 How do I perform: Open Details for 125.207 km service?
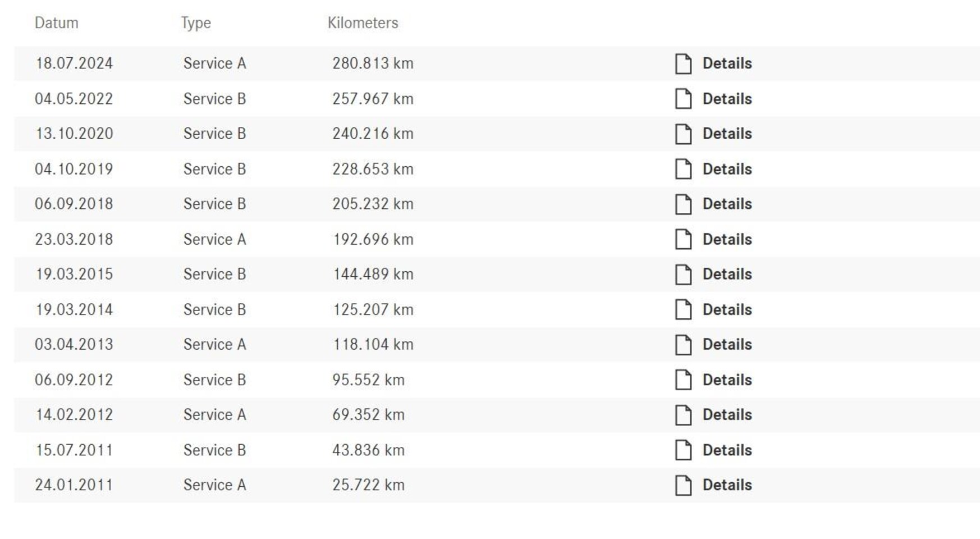pos(727,309)
